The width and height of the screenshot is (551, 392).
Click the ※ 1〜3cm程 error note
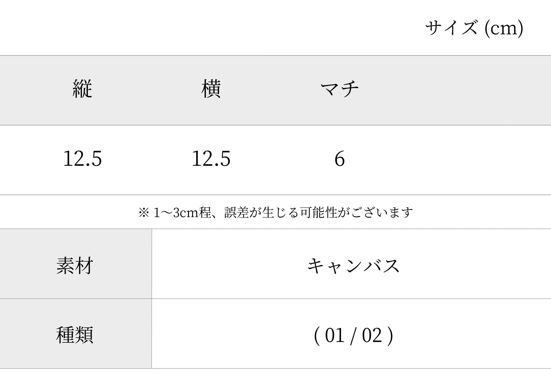coord(276,213)
